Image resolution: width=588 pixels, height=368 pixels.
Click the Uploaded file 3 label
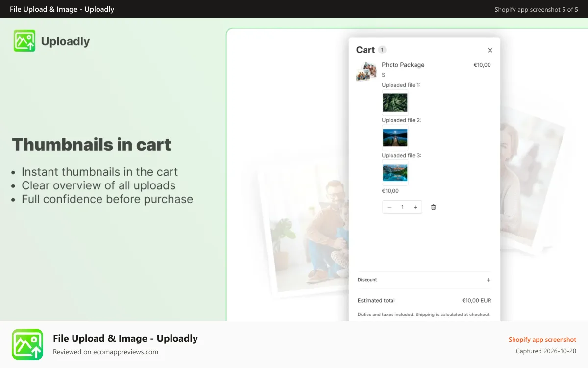pos(402,155)
